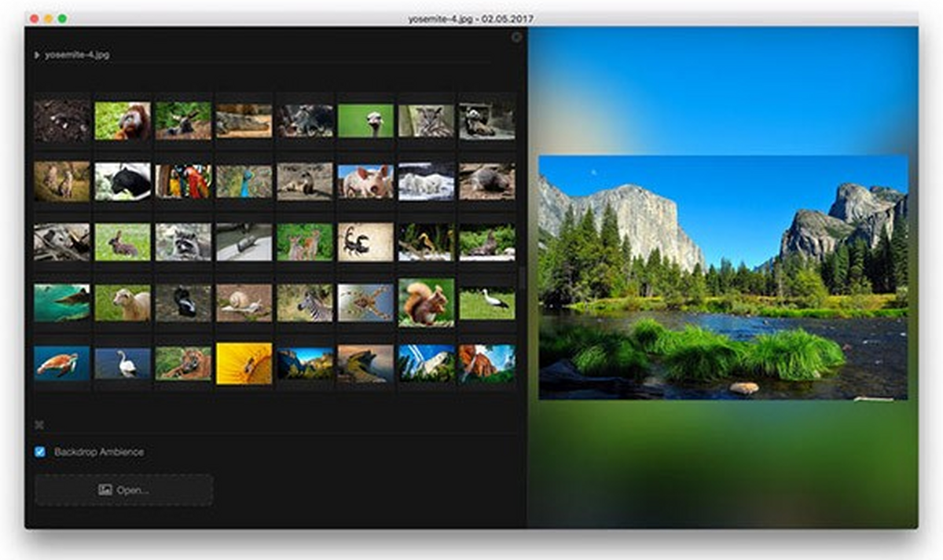Viewport: 943px width, 560px height.
Task: Pick the Yosemite valley thumbnail beside the sunflower
Action: pos(305,364)
